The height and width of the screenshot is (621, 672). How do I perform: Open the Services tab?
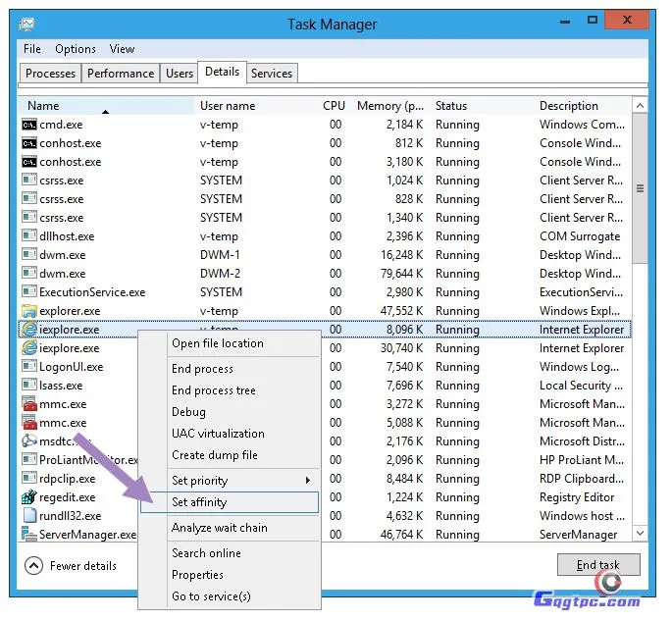pyautogui.click(x=272, y=74)
